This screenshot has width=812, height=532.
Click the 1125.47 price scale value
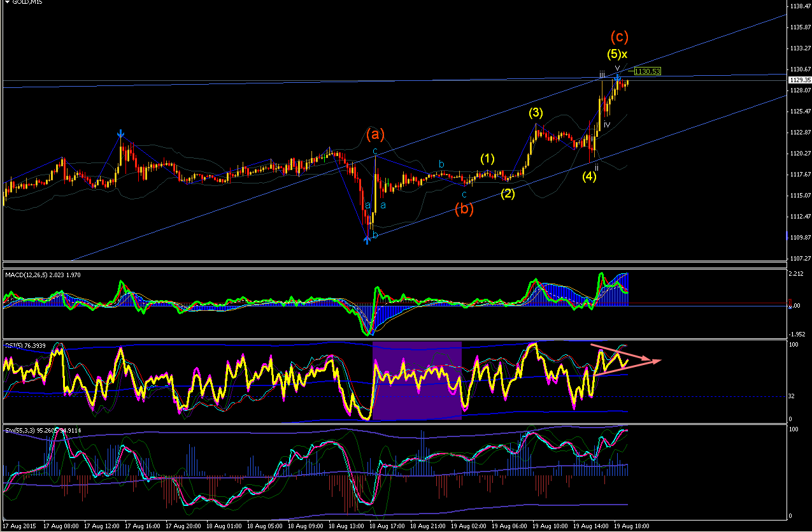pos(800,111)
